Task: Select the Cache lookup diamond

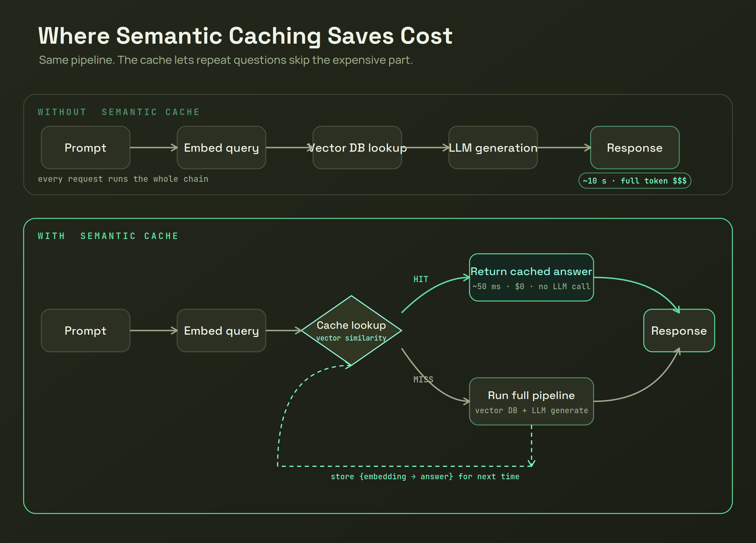Action: [351, 331]
